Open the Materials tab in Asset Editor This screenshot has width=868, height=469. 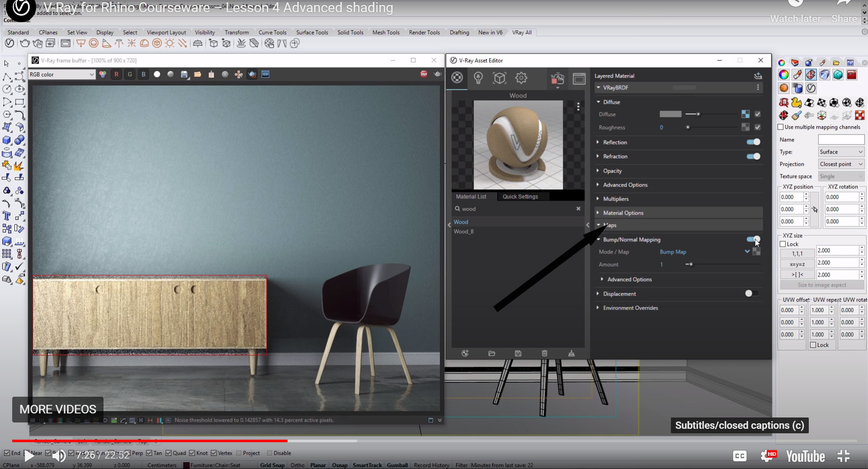tap(457, 78)
